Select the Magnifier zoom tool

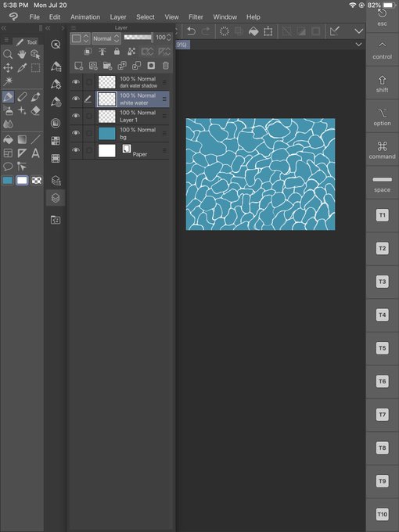pos(8,54)
